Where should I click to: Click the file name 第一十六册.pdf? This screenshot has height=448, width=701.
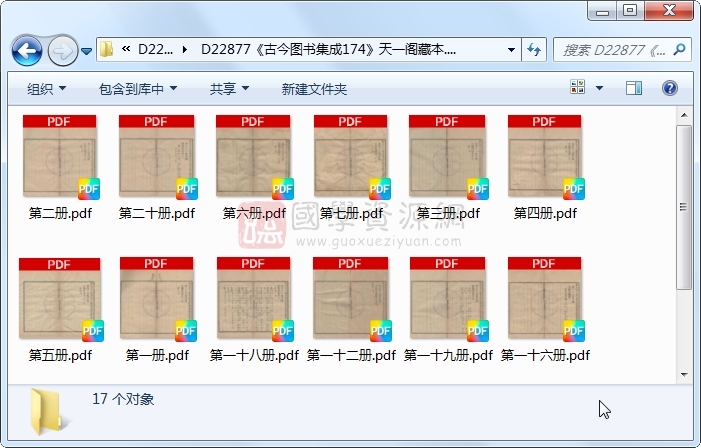[x=545, y=355]
